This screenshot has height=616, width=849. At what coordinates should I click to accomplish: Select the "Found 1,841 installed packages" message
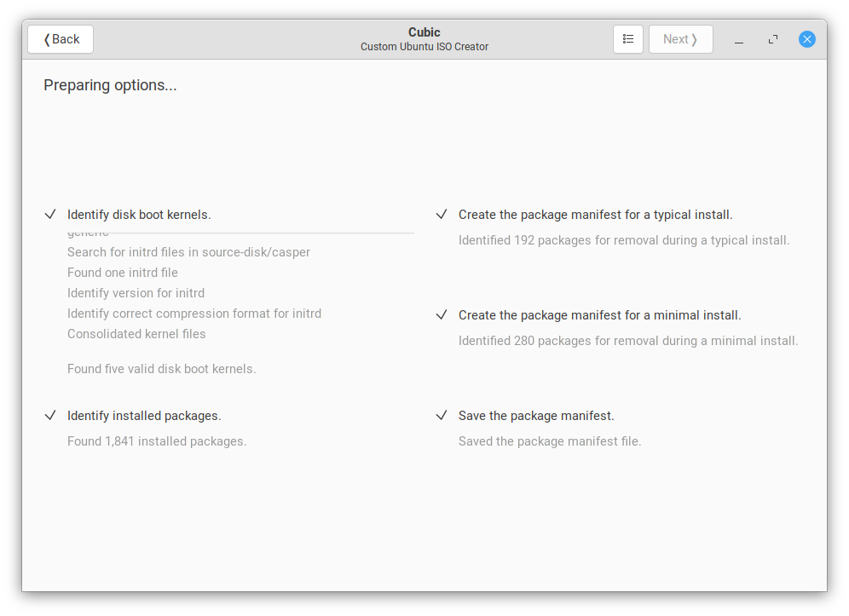tap(157, 441)
